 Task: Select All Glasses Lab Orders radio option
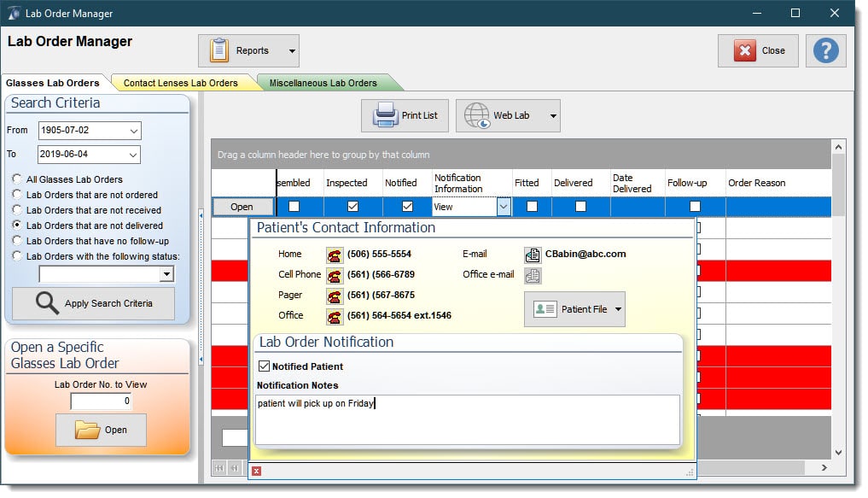tap(17, 179)
